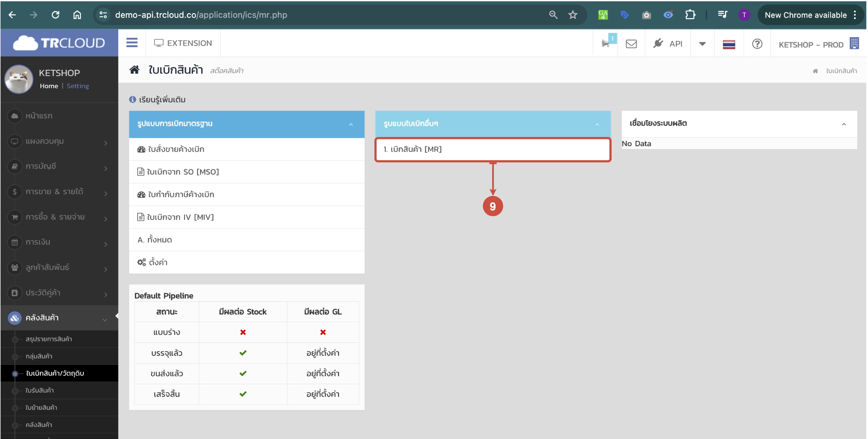Collapse the เชื่อมโยงระบบผลิต panel
868x439 pixels.
[843, 124]
